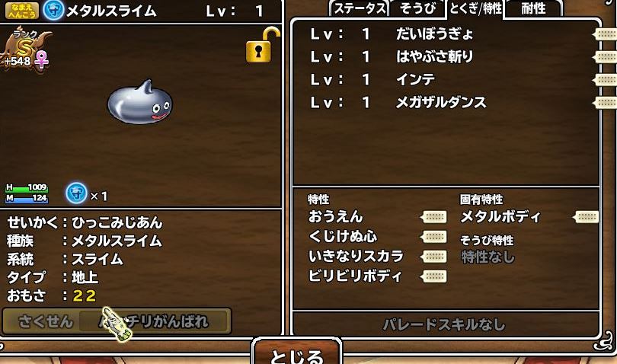Image resolution: width=617 pixels, height=364 pixels.
Task: Show details tag for おうえん trait
Action: coord(433,217)
